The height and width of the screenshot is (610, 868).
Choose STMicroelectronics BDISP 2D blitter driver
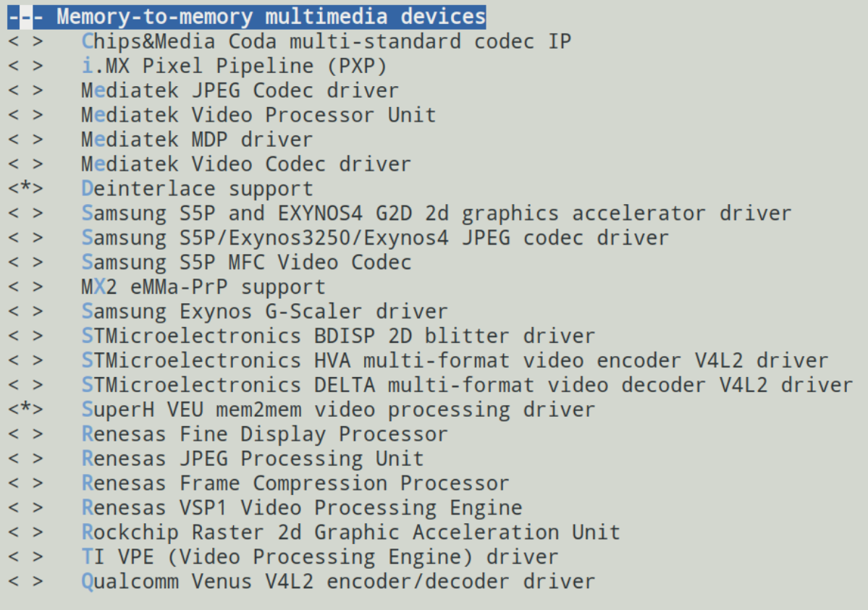(337, 336)
